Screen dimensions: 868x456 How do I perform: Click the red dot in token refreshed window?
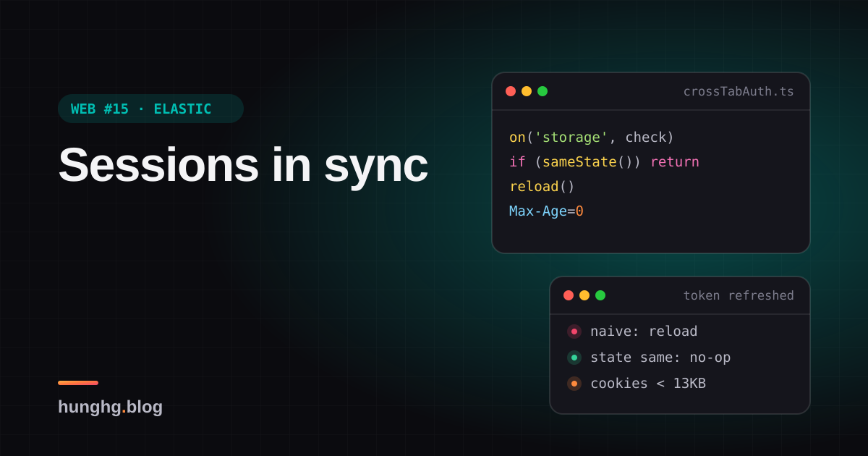click(x=569, y=295)
